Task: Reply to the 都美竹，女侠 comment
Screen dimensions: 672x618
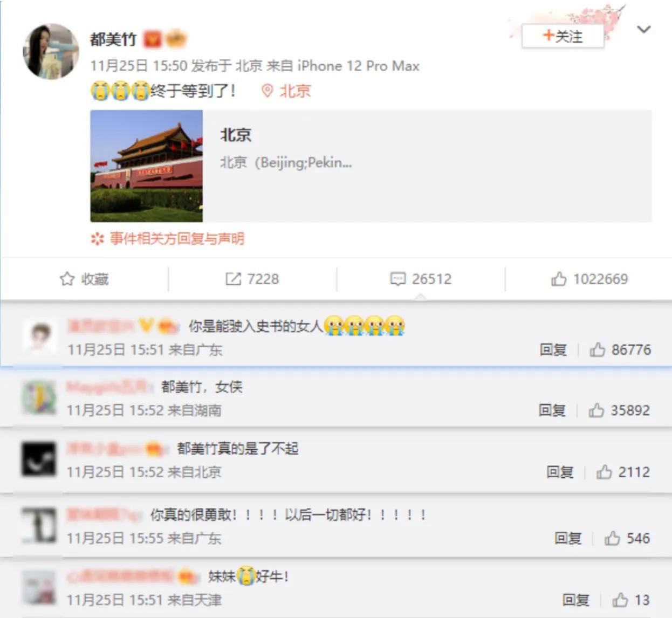Action: (552, 410)
